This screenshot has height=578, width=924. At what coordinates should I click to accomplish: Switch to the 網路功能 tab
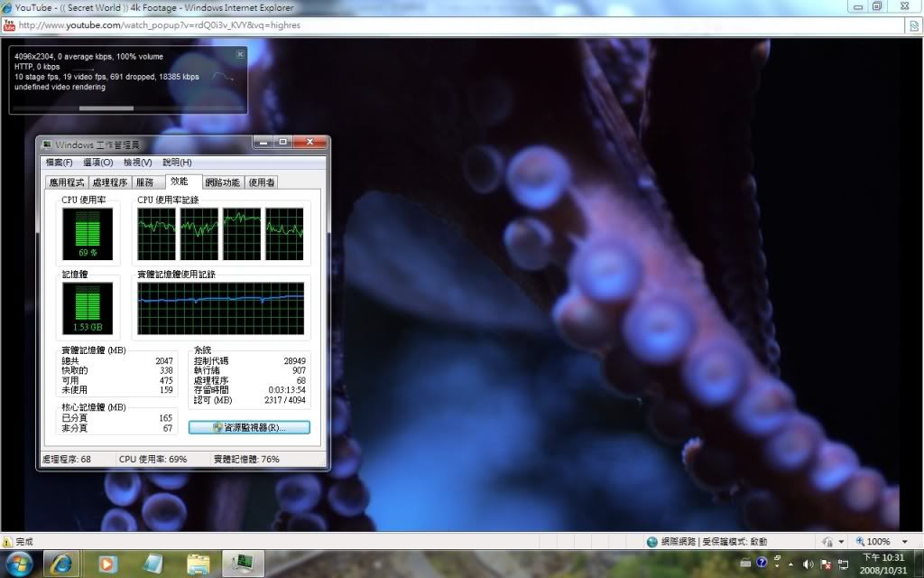(222, 182)
